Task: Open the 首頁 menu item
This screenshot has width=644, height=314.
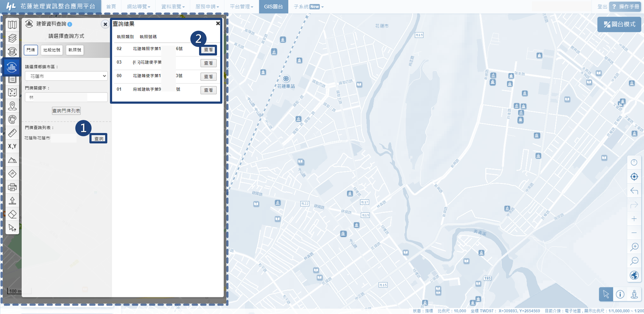Action: tap(111, 6)
